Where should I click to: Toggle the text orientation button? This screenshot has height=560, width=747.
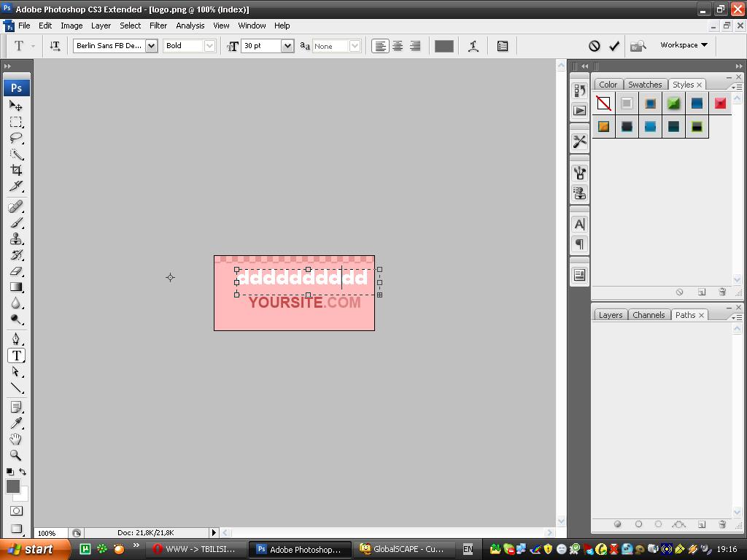pos(55,46)
